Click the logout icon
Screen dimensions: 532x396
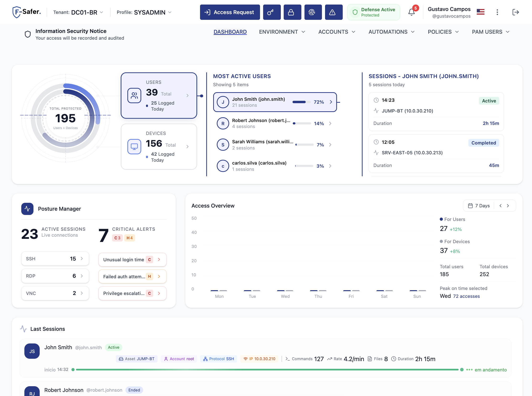[515, 12]
